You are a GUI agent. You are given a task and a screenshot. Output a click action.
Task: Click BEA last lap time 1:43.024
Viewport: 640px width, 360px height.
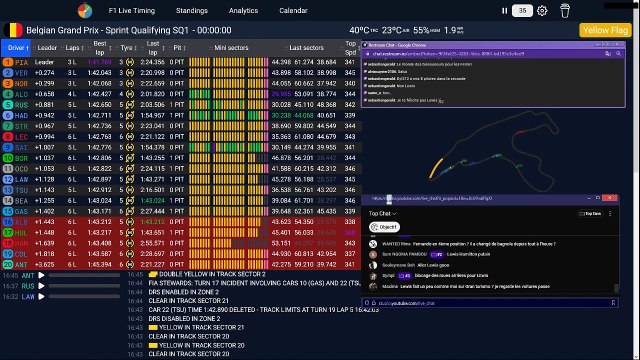tap(152, 200)
